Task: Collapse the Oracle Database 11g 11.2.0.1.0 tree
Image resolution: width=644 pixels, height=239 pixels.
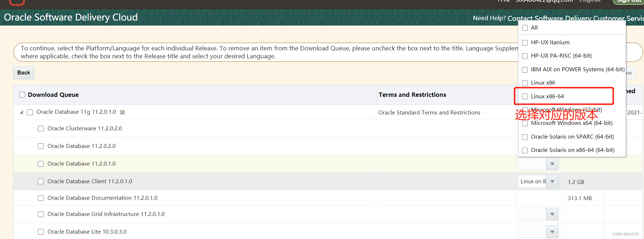Action: pyautogui.click(x=21, y=112)
